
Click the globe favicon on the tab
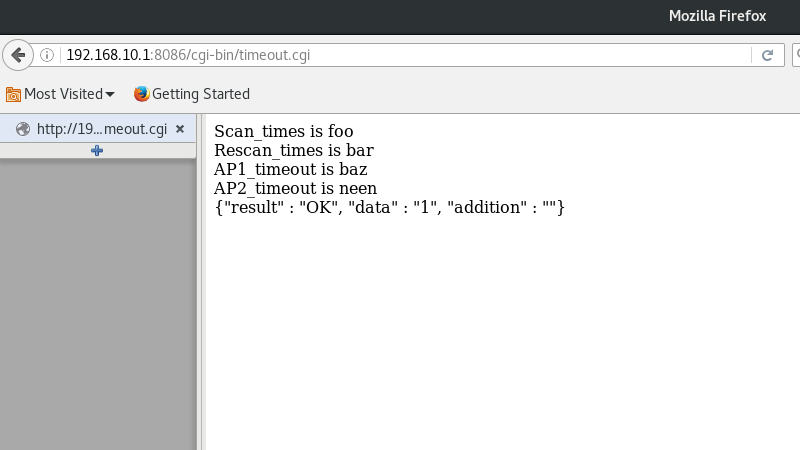(23, 129)
